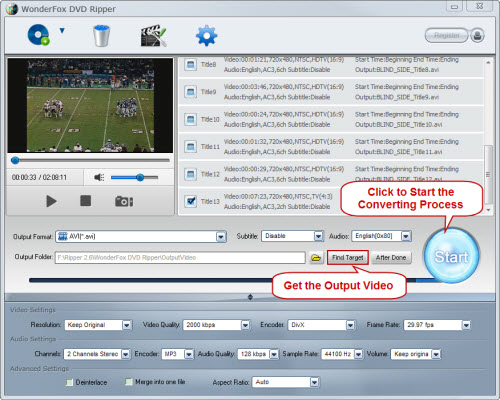Open the gear Settings icon
This screenshot has height=400, width=500.
pos(206,35)
